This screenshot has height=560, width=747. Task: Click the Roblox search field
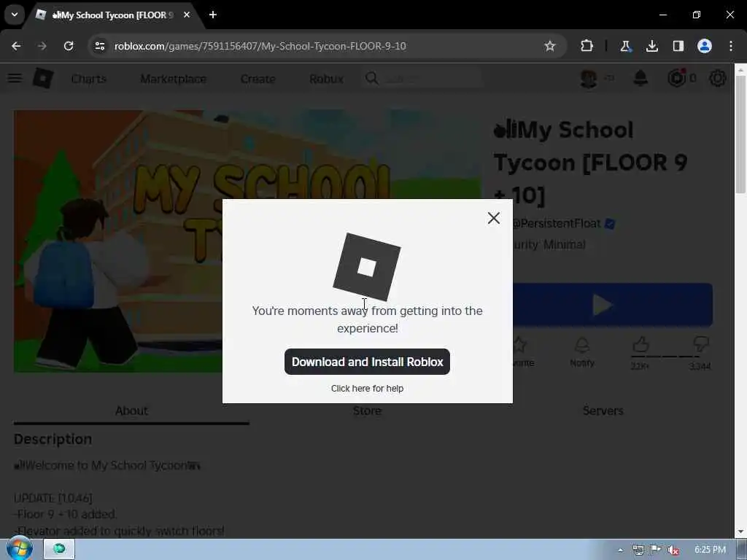[423, 79]
